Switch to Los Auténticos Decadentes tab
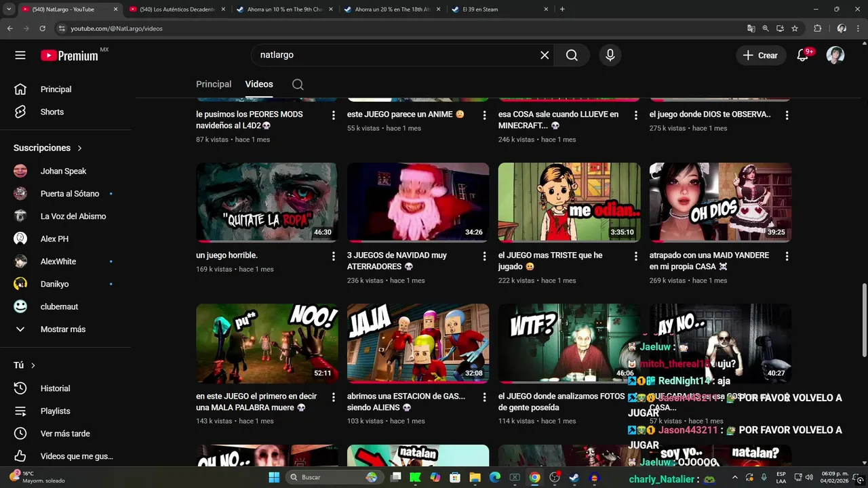This screenshot has height=488, width=868. coord(177,9)
